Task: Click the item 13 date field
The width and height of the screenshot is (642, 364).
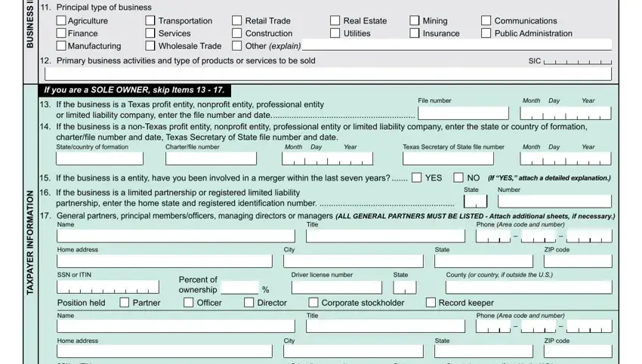Action: 566,113
